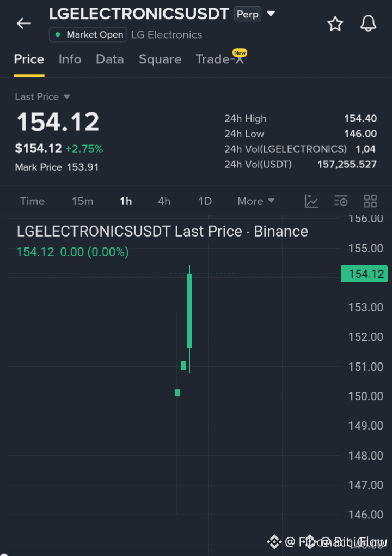
Task: Open the Last Price dropdown
Action: (x=42, y=97)
